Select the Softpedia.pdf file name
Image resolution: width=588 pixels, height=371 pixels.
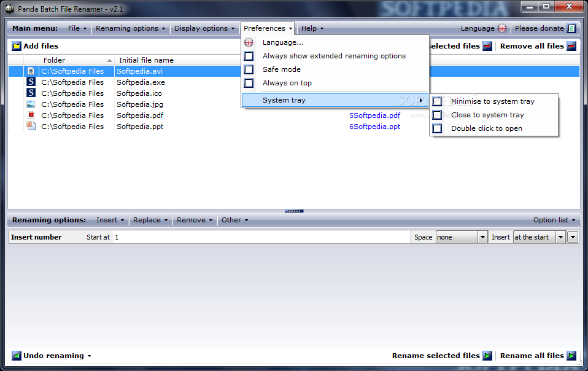(x=140, y=115)
